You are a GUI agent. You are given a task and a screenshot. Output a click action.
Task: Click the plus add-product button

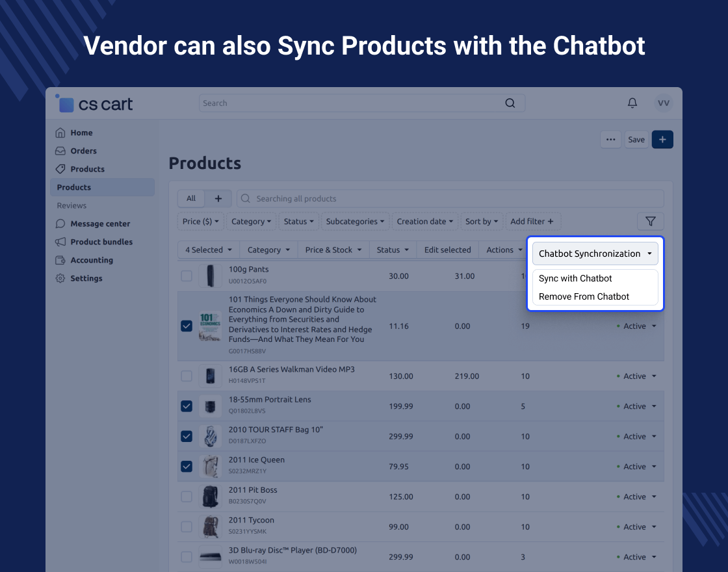(662, 139)
